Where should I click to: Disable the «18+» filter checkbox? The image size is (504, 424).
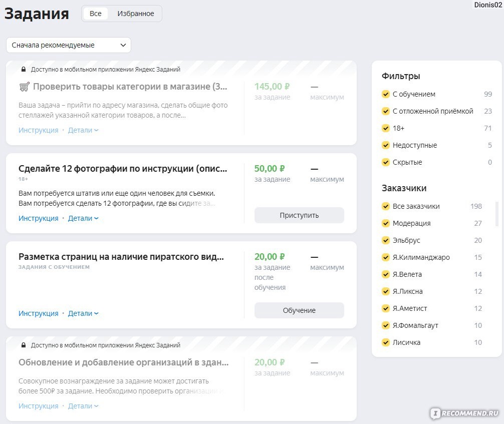click(386, 128)
